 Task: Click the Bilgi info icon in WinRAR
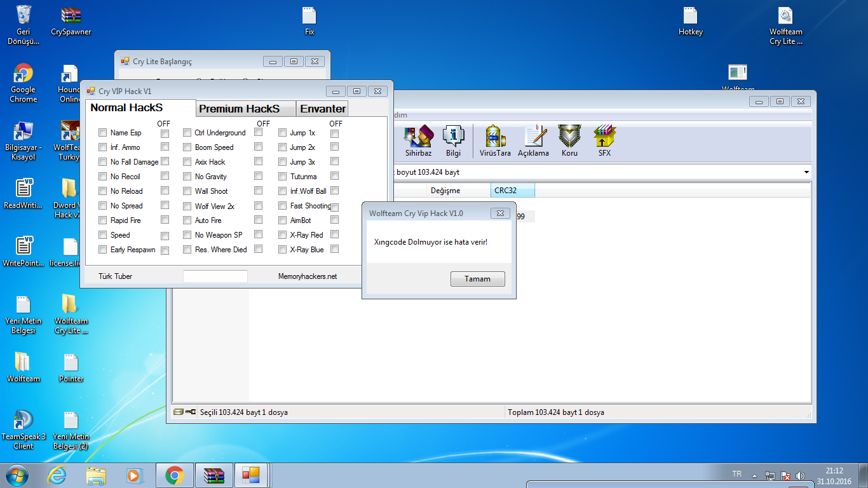click(453, 141)
